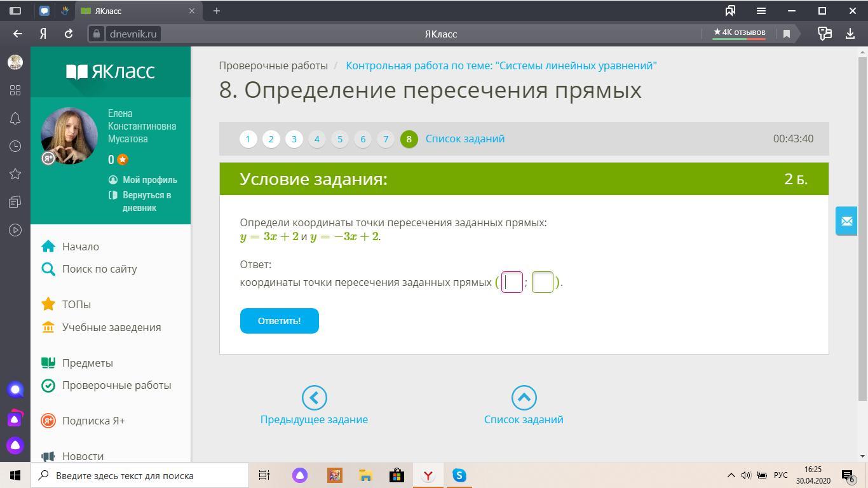Click browser back arrow

point(18,34)
